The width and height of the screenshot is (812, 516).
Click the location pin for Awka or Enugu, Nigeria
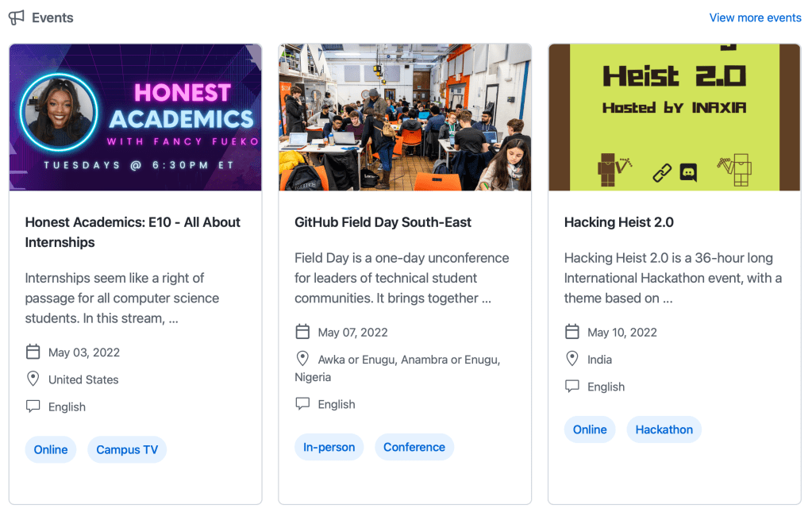(302, 359)
